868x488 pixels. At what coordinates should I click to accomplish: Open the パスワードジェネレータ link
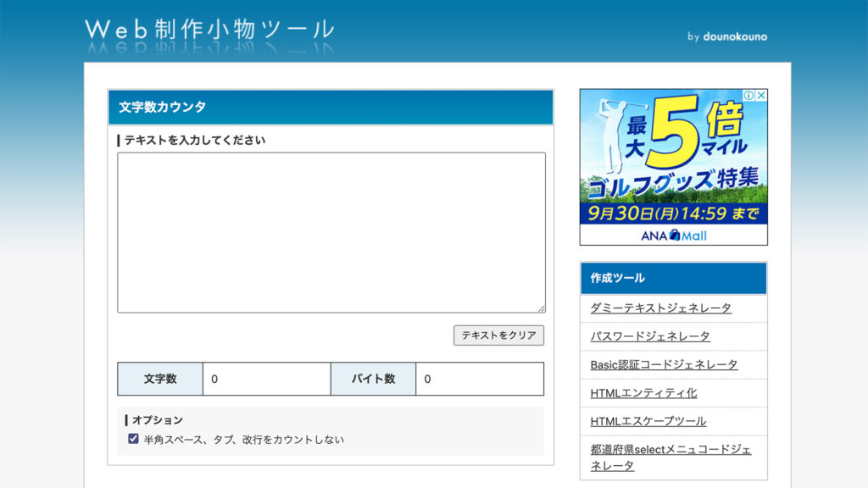pyautogui.click(x=650, y=336)
